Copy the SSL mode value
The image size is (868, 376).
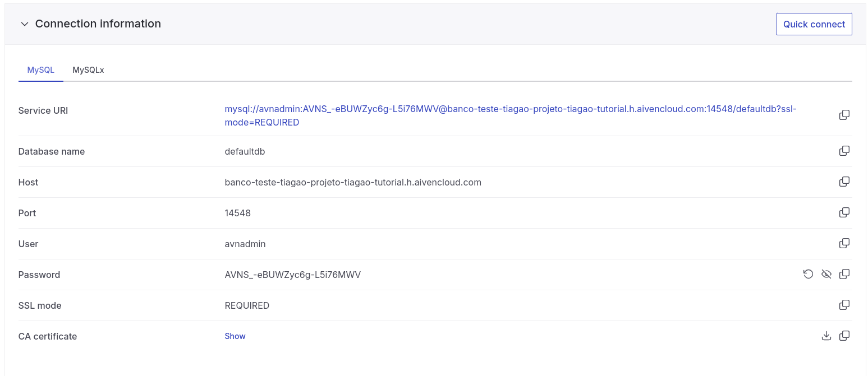pyautogui.click(x=844, y=305)
